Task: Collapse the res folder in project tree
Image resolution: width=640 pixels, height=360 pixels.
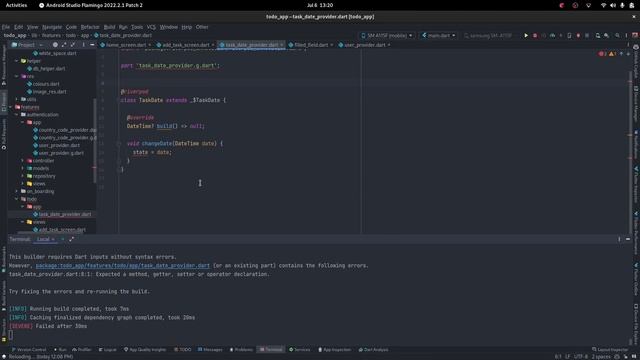Action: (x=17, y=76)
